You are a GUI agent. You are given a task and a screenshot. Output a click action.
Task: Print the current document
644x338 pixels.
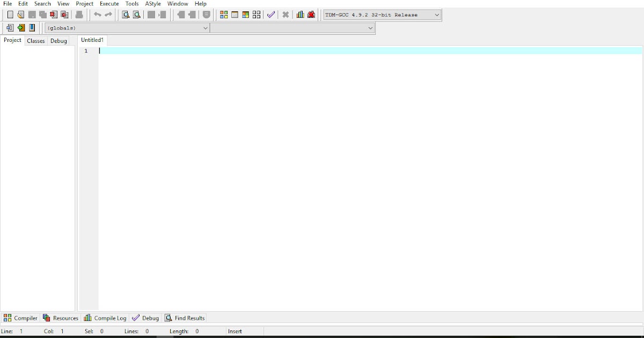click(79, 14)
